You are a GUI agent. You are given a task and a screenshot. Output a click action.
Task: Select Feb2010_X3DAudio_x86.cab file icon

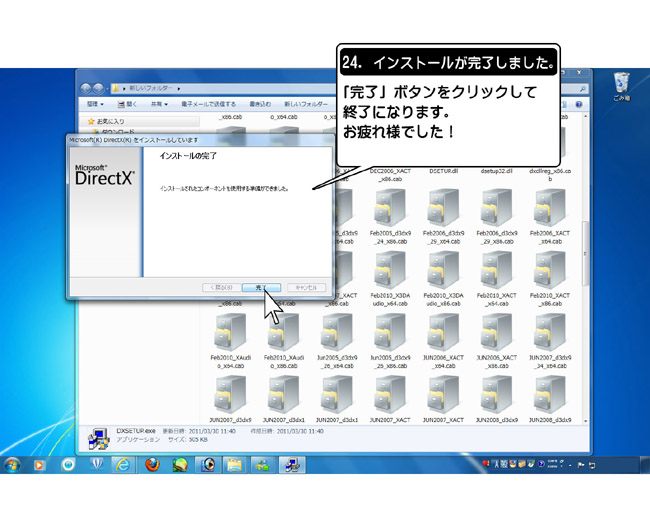pos(443,270)
